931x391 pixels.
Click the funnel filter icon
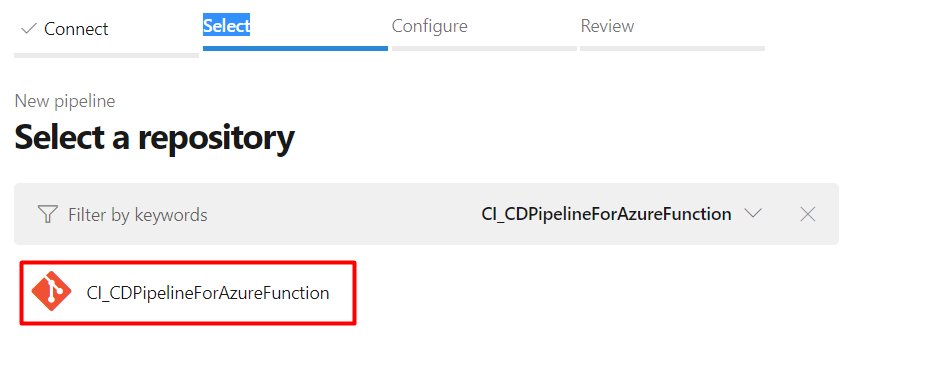pyautogui.click(x=47, y=214)
